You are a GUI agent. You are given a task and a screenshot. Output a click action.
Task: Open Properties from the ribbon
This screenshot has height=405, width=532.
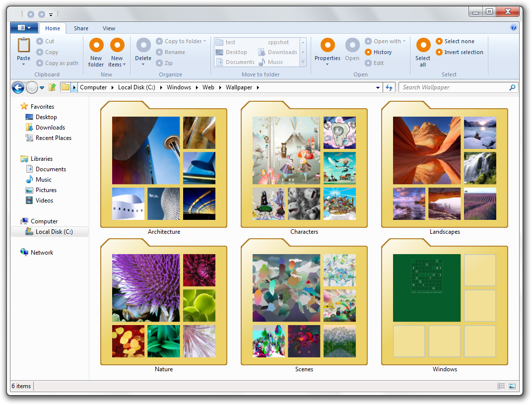point(328,46)
